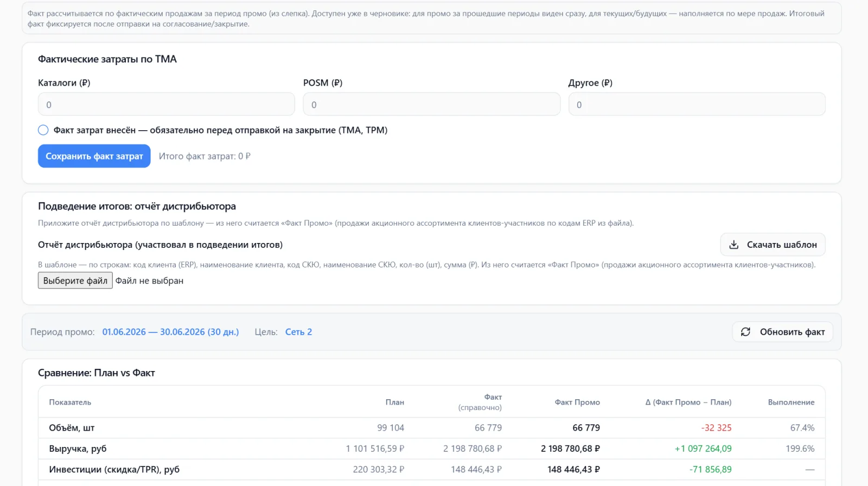This screenshot has width=868, height=486.
Task: Click the delta value -71 856,89
Action: (711, 469)
